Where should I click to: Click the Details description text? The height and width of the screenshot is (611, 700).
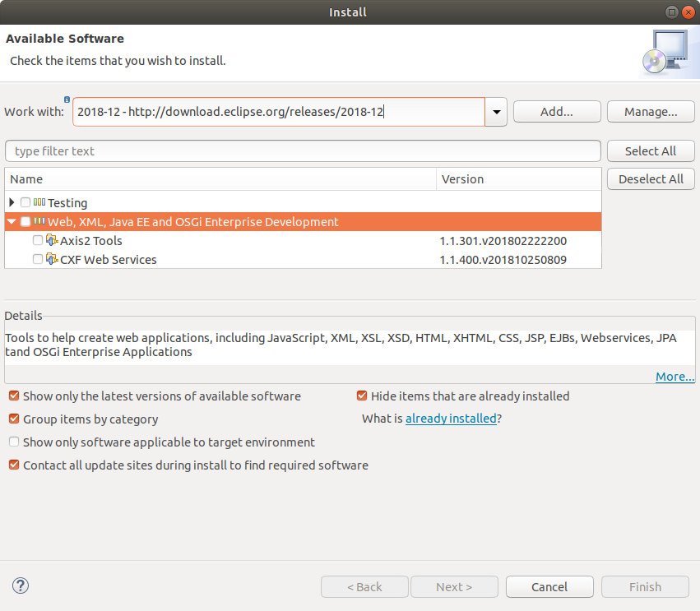point(341,345)
